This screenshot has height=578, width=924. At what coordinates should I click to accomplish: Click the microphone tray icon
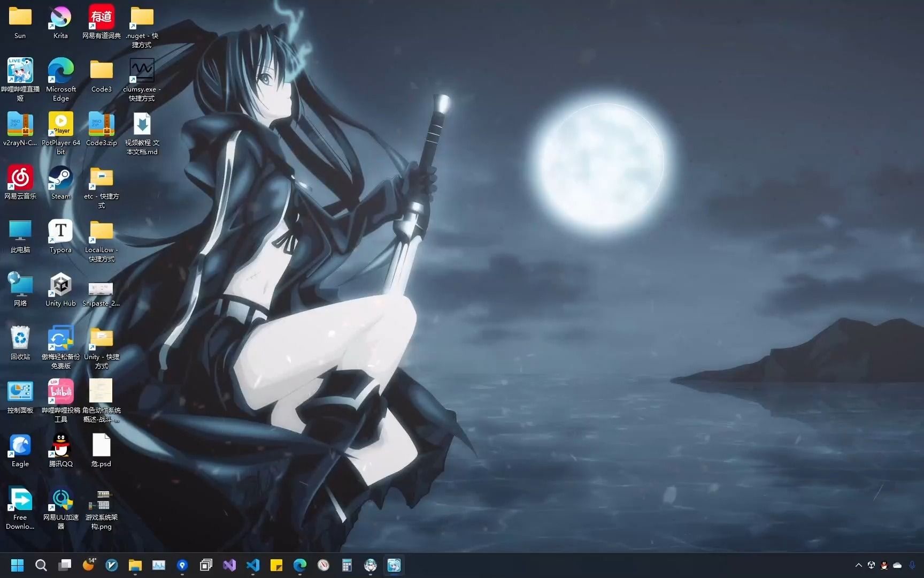(912, 565)
